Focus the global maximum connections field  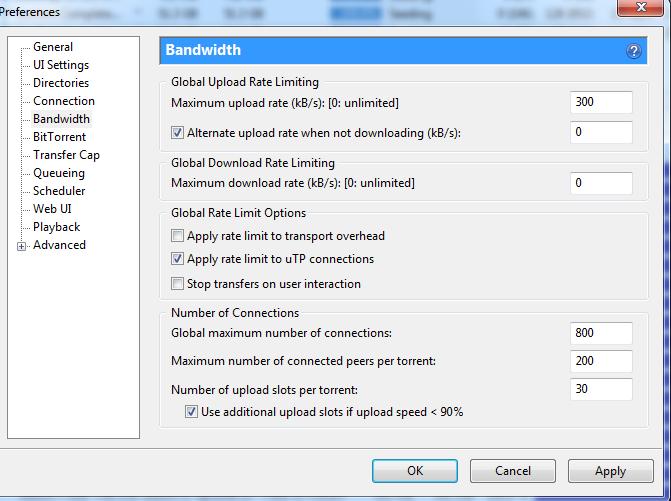coord(601,333)
